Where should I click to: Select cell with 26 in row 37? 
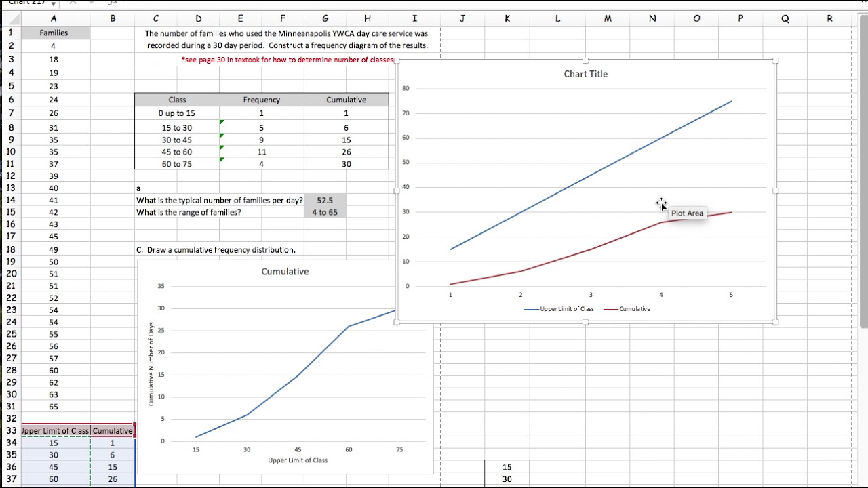[x=113, y=479]
